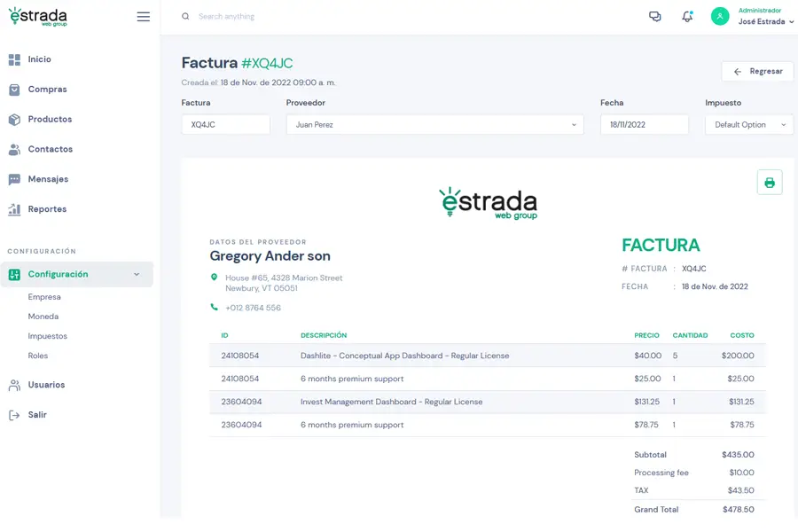This screenshot has width=798, height=532.
Task: Open the chat messages icon in header
Action: click(655, 16)
